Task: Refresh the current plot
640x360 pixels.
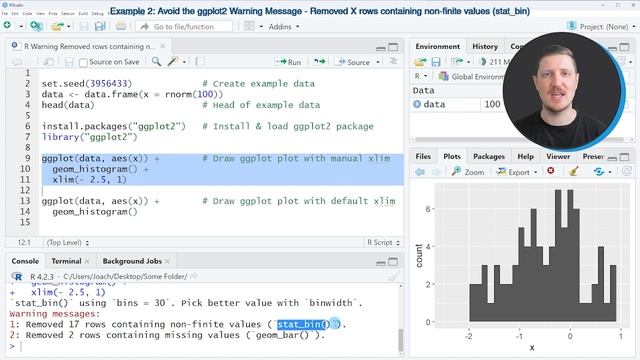Action: pyautogui.click(x=627, y=172)
